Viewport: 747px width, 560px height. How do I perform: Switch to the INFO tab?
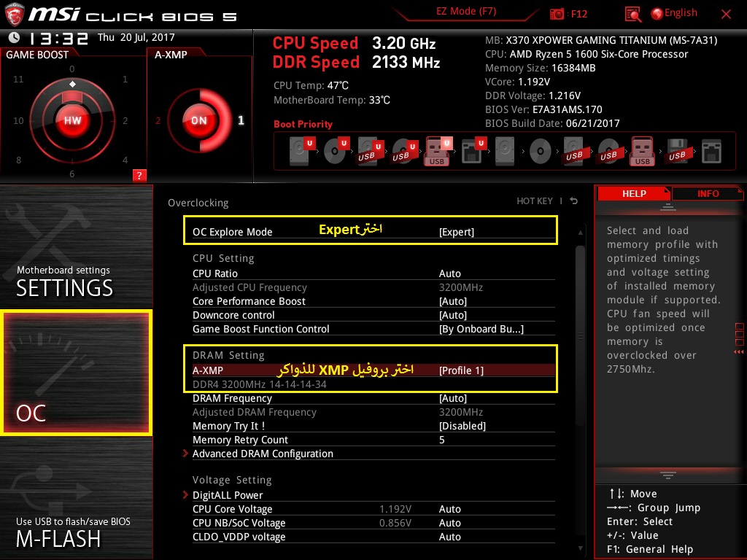click(708, 194)
